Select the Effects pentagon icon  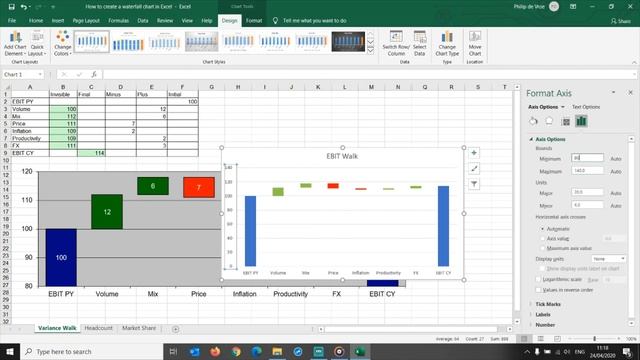549,121
